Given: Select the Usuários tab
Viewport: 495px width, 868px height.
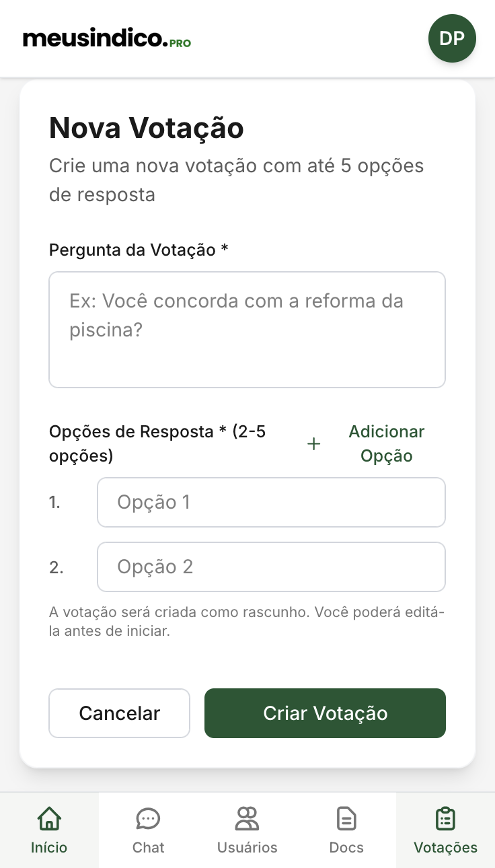Looking at the screenshot, I should coord(247,830).
